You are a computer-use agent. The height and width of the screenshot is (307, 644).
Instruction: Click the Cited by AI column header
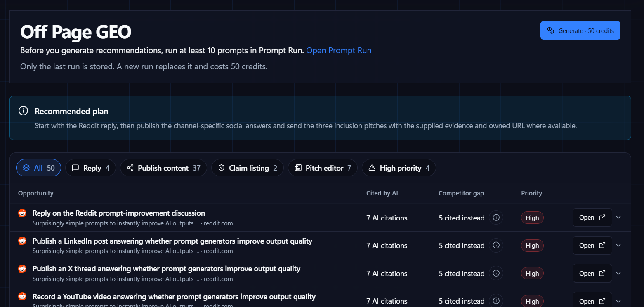pos(382,193)
